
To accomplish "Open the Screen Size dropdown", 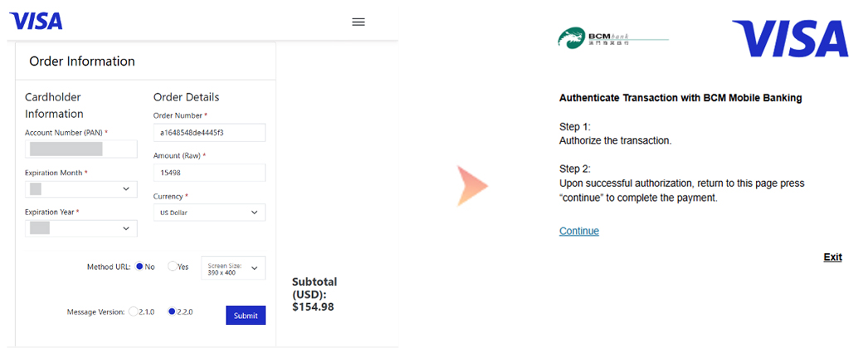I will click(x=233, y=267).
